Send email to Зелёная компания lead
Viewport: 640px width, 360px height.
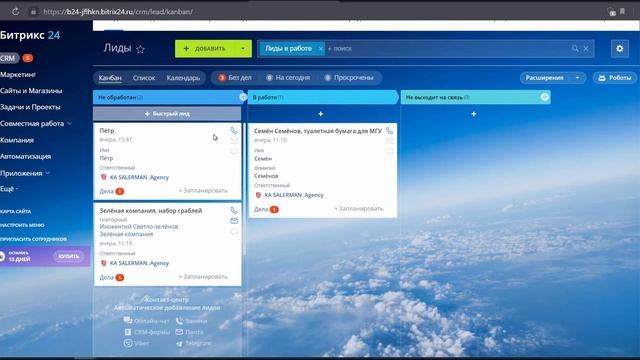coord(234,221)
